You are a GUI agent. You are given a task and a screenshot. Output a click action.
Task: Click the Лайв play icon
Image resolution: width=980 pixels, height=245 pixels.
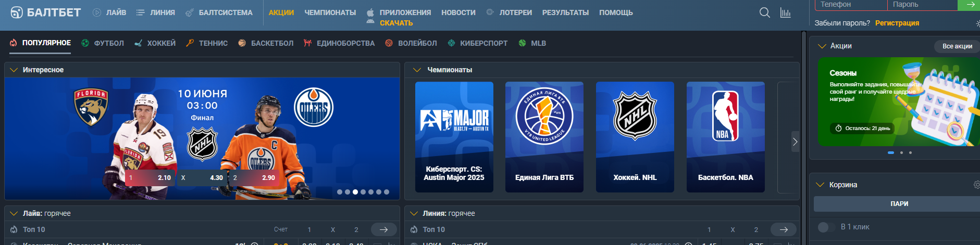[x=97, y=12]
